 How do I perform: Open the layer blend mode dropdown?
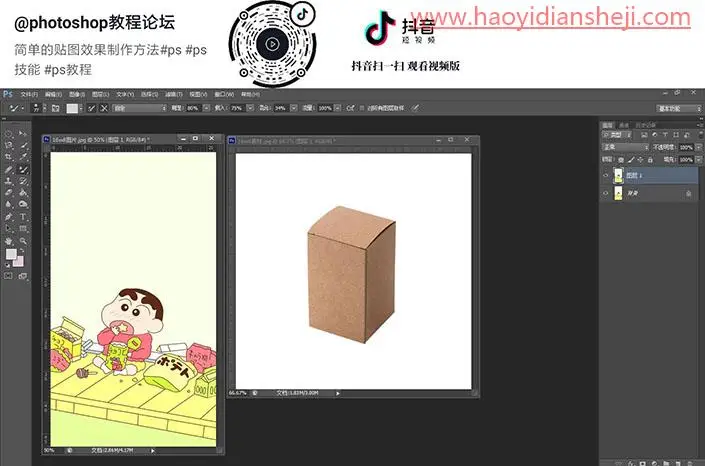(x=625, y=147)
